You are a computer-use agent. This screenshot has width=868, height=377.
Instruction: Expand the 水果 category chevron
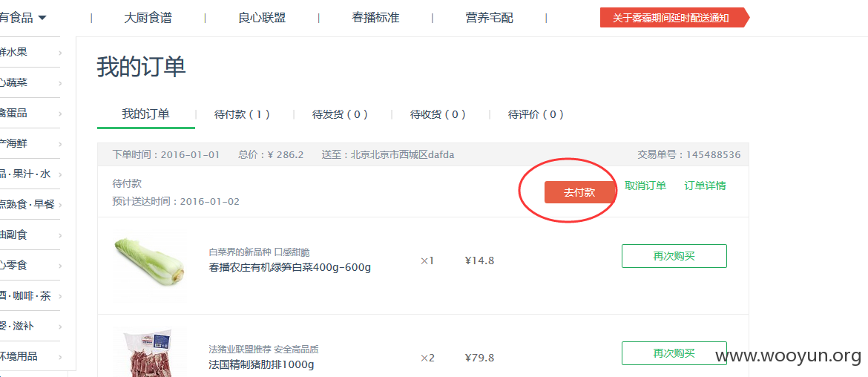[60, 53]
